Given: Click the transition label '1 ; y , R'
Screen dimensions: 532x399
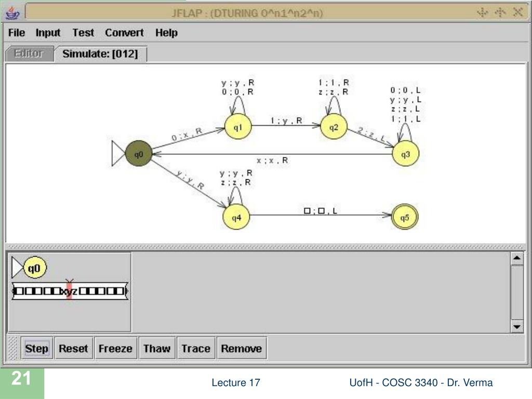Looking at the screenshot, I should click(x=286, y=121).
